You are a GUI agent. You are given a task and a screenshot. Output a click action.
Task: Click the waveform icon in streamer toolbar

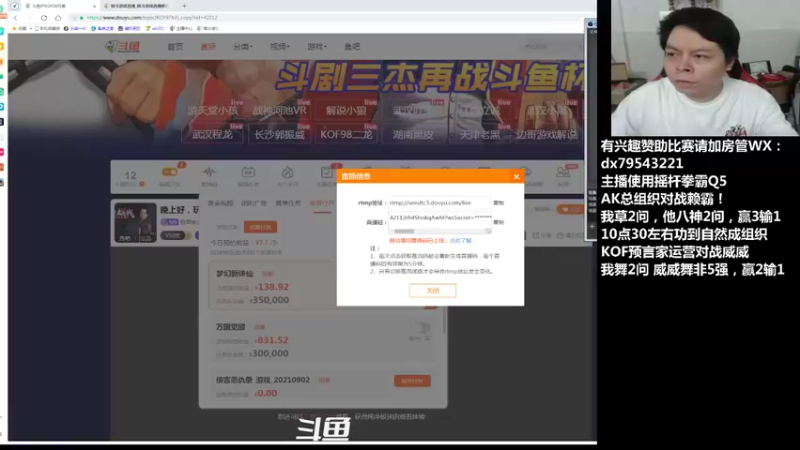pos(209,172)
